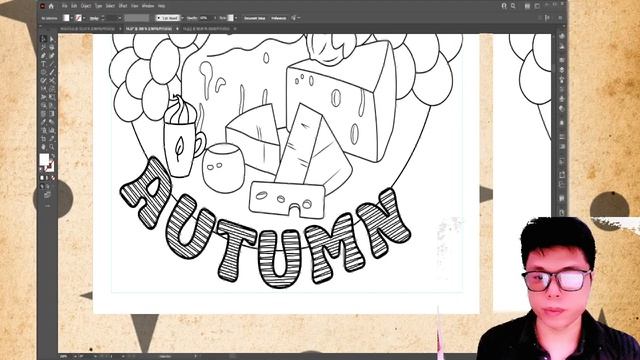This screenshot has width=640, height=360.
Task: Select the Rotate tool
Action: coord(44,88)
